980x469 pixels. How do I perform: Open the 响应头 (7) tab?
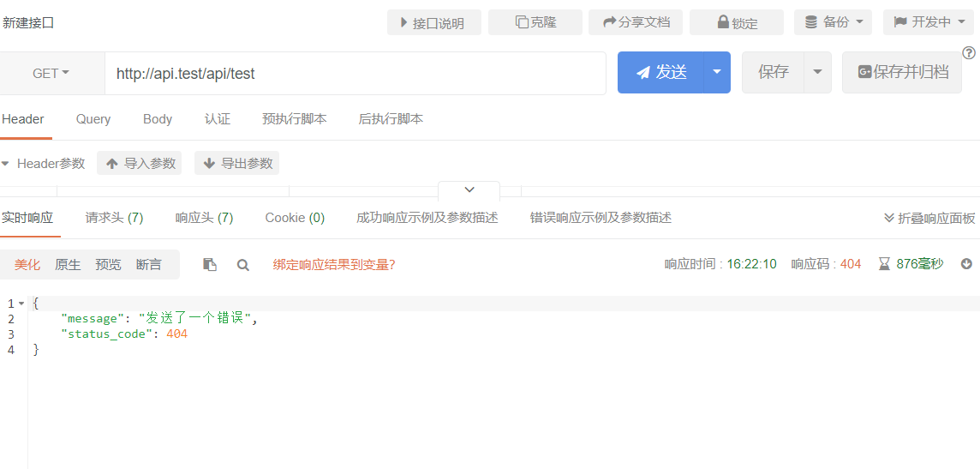click(205, 218)
